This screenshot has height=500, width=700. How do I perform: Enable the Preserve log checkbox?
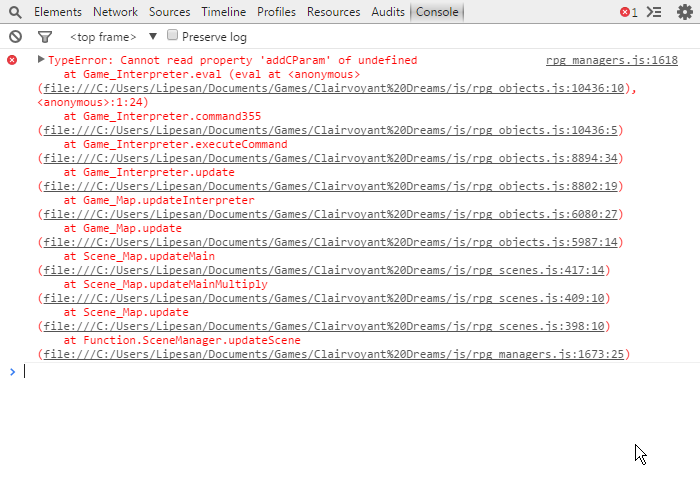click(x=172, y=35)
